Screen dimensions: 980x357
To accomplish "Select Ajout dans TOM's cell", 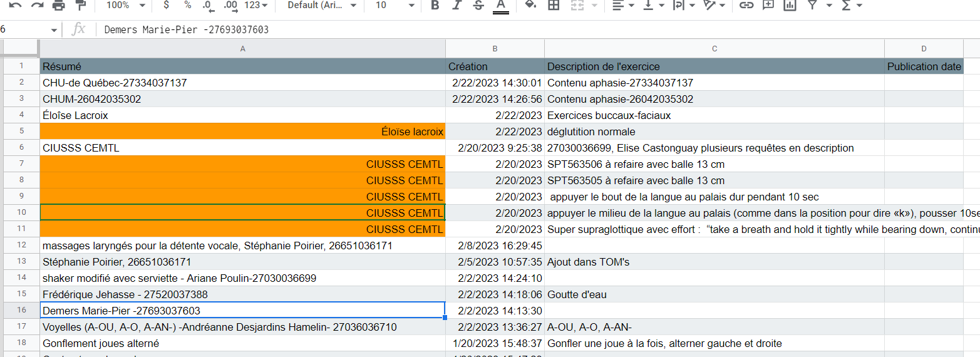I will click(x=714, y=262).
